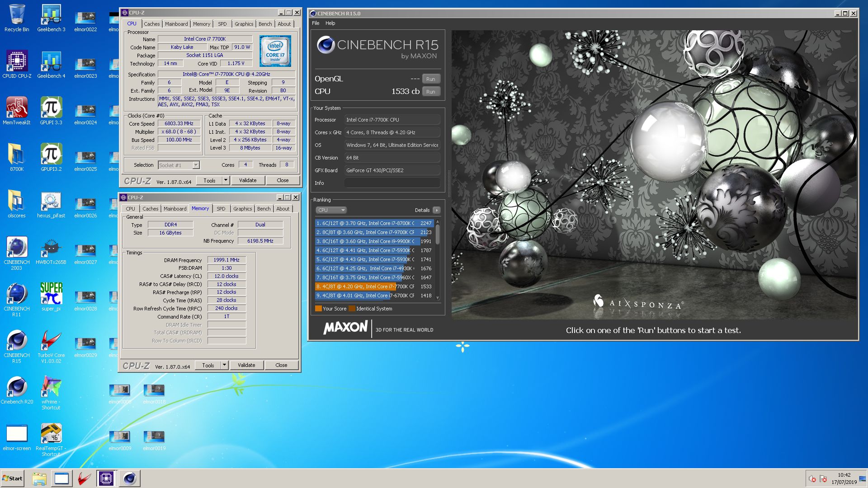Image resolution: width=868 pixels, height=488 pixels.
Task: Select ranking row 1 i7-8700K
Action: pos(374,223)
